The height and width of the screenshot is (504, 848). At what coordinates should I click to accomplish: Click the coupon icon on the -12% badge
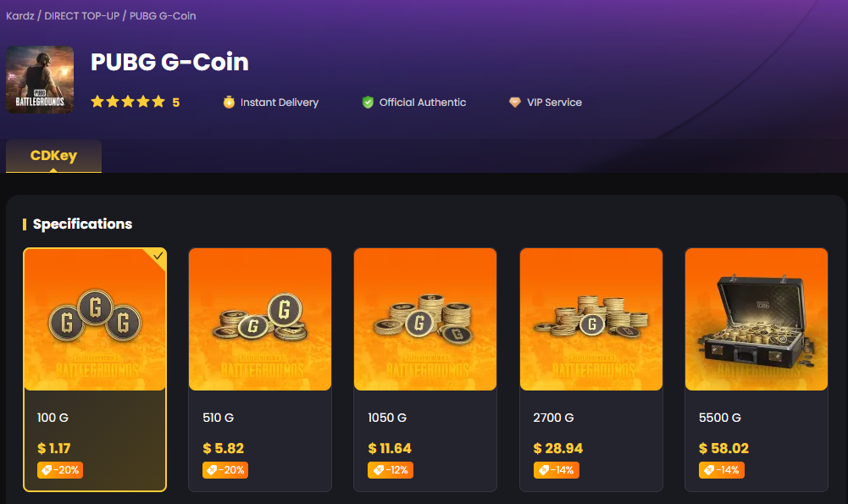pyautogui.click(x=380, y=470)
